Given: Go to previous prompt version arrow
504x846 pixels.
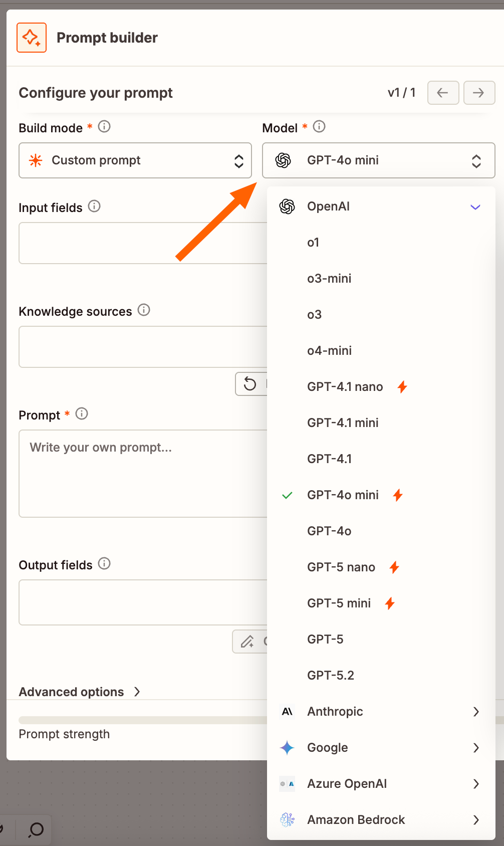Looking at the screenshot, I should [x=443, y=93].
